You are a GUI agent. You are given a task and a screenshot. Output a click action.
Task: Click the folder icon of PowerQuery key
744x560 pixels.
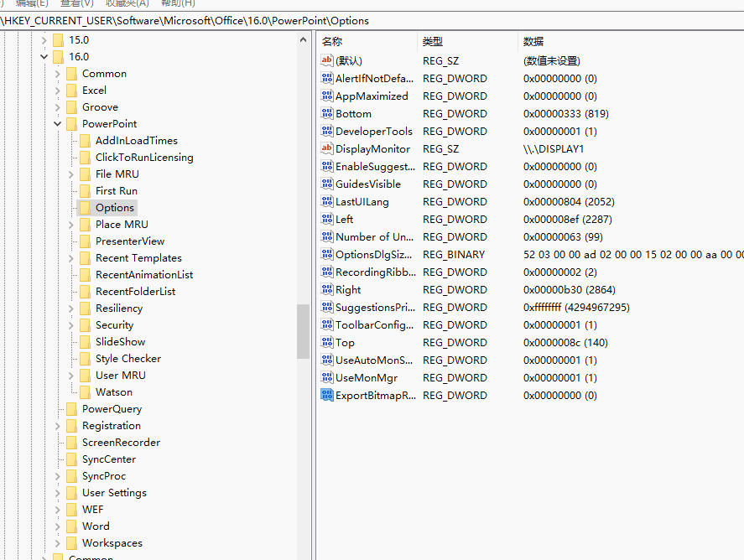pyautogui.click(x=71, y=409)
